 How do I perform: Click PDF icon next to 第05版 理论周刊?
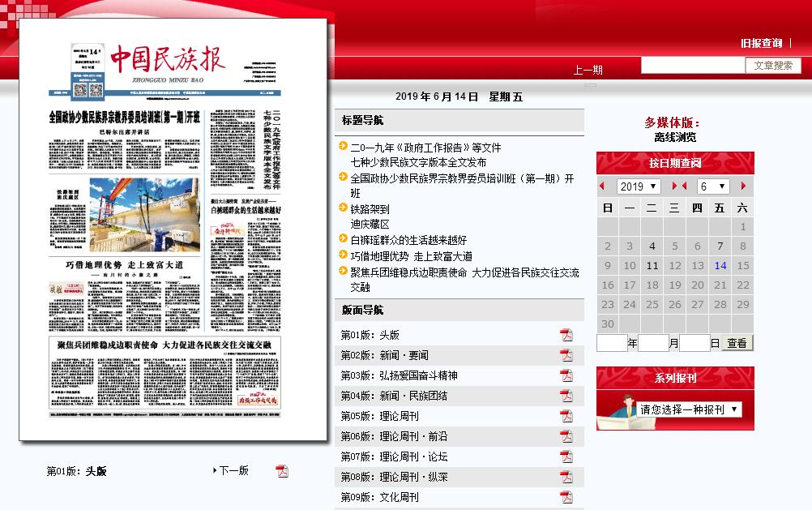(566, 416)
